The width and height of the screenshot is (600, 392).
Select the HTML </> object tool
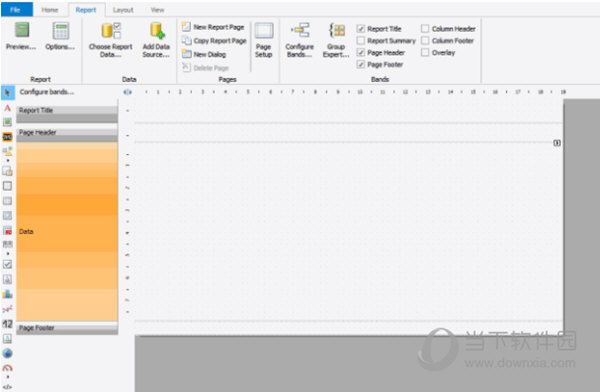(x=7, y=387)
